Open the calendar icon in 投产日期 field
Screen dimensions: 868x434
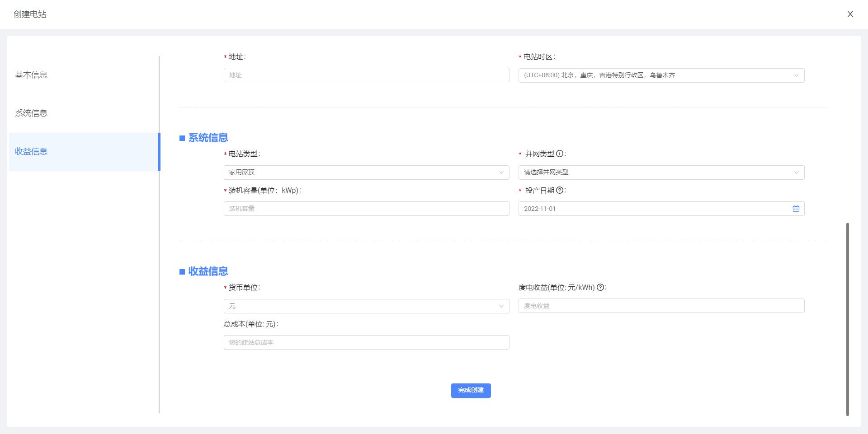pyautogui.click(x=796, y=209)
